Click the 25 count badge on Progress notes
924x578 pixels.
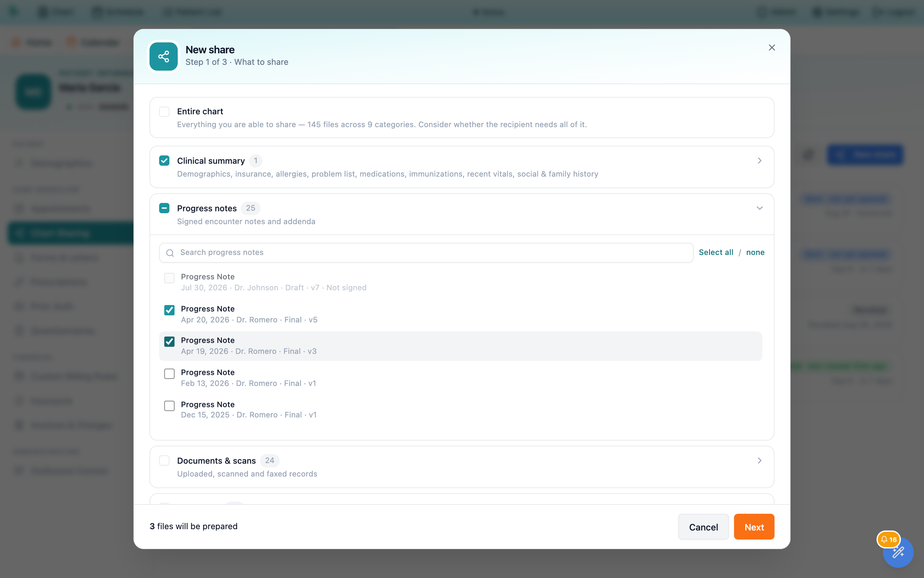(x=251, y=208)
